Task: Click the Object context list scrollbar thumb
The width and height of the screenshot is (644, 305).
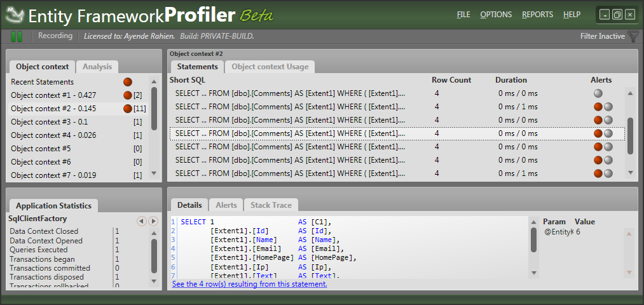Action: tap(154, 109)
